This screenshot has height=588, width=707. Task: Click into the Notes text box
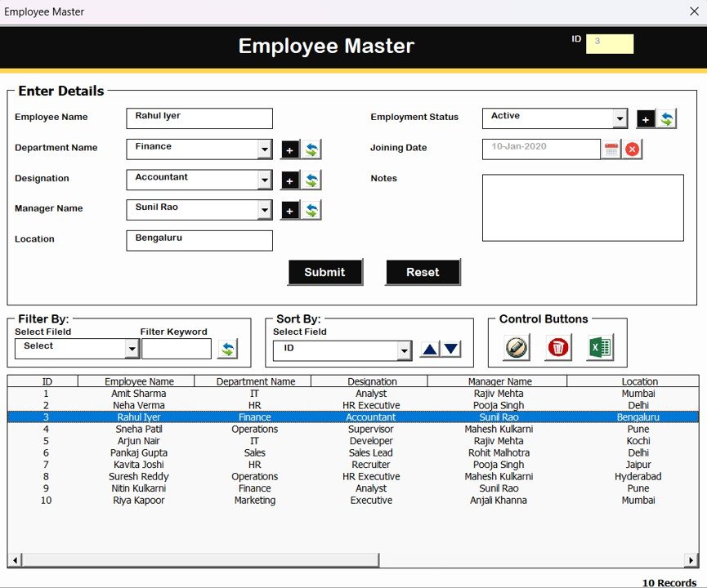[582, 207]
